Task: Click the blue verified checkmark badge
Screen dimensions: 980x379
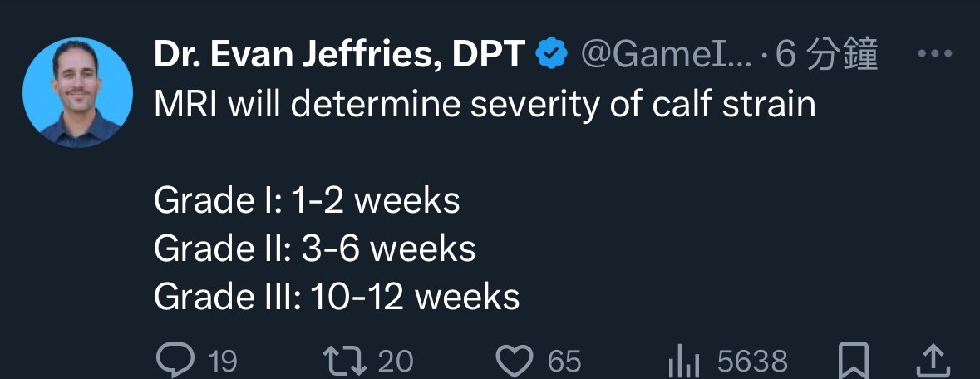Action: pyautogui.click(x=551, y=55)
